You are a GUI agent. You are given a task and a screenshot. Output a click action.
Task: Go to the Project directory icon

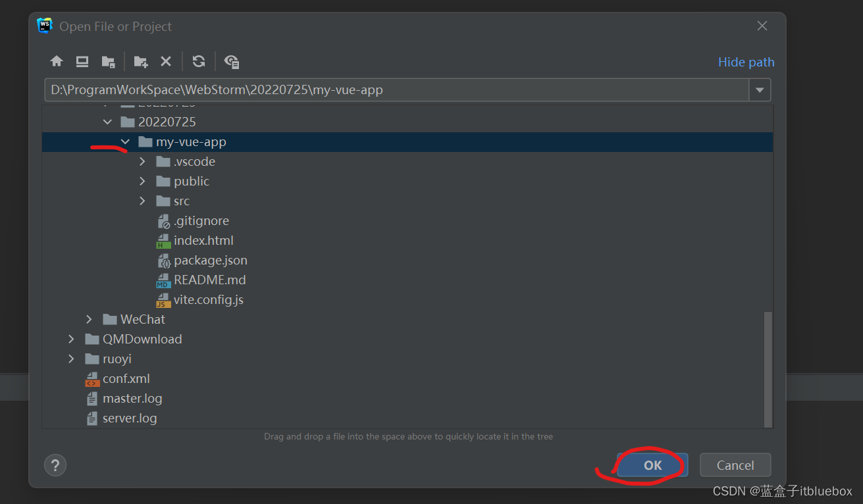pos(109,61)
